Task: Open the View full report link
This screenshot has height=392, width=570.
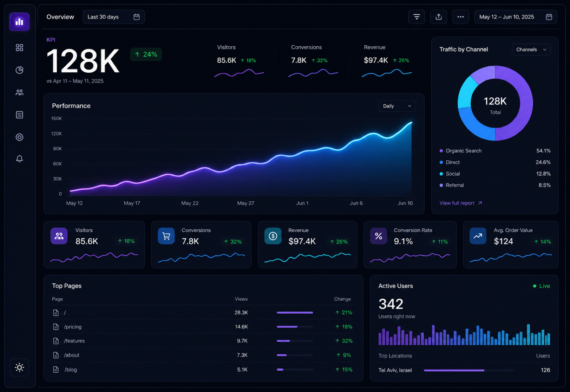Action: click(461, 203)
